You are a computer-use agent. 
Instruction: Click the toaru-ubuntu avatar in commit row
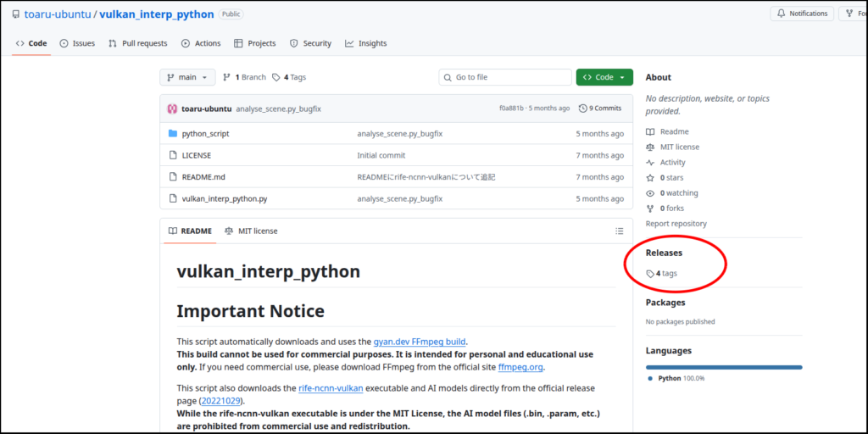[x=172, y=108]
